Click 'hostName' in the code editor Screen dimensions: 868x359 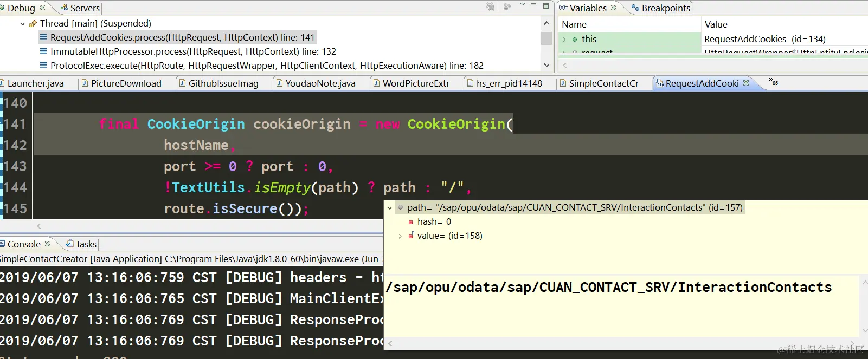196,145
